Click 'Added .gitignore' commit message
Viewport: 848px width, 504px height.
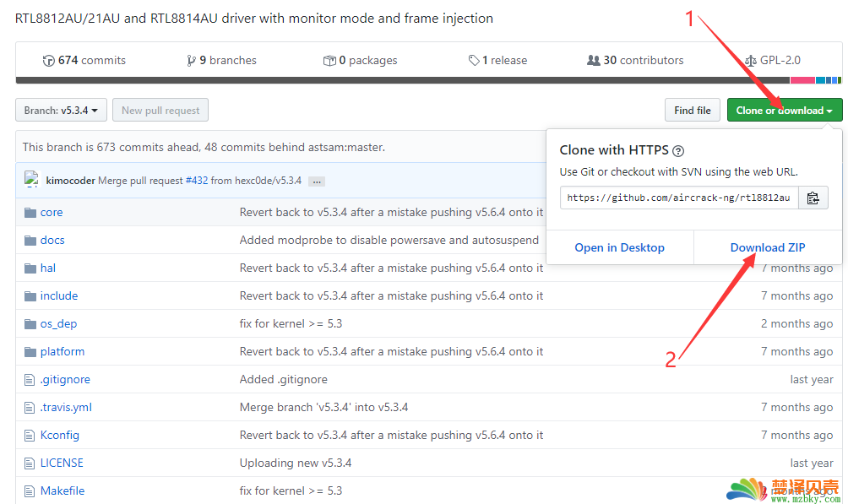[x=284, y=380]
